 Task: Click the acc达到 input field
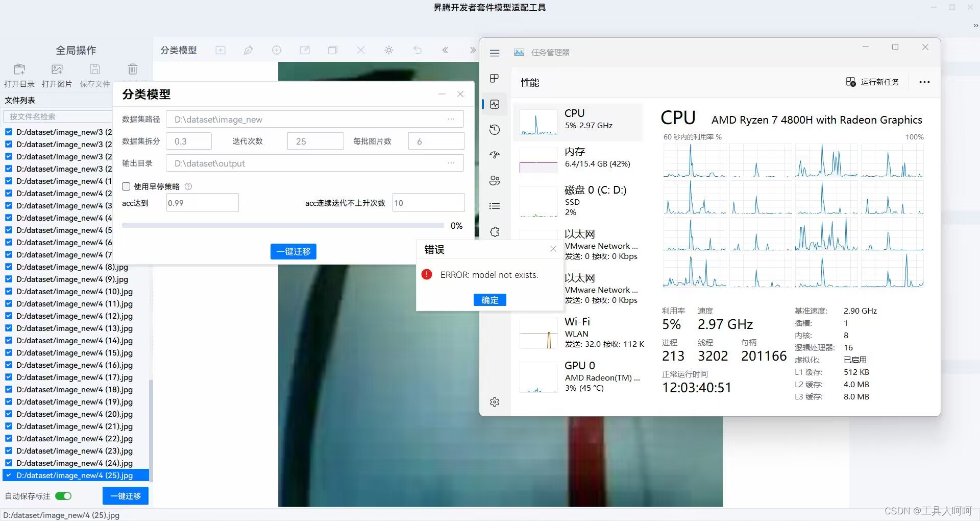pos(202,203)
